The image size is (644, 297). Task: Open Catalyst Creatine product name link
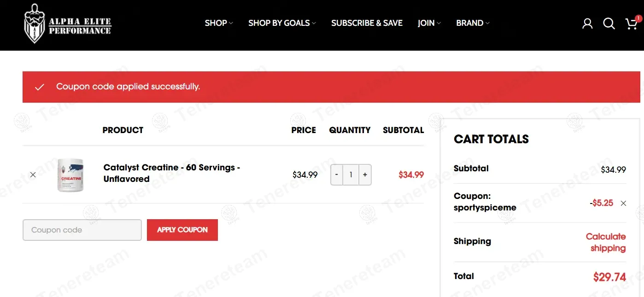coord(171,173)
